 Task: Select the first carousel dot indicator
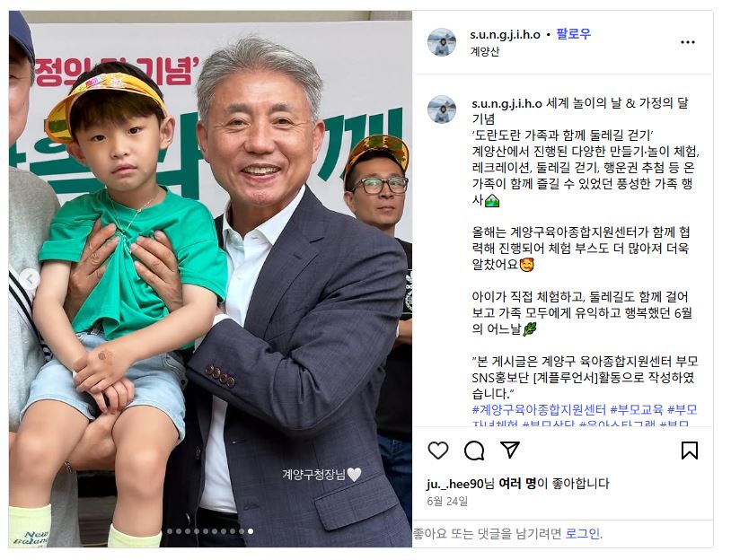point(170,531)
